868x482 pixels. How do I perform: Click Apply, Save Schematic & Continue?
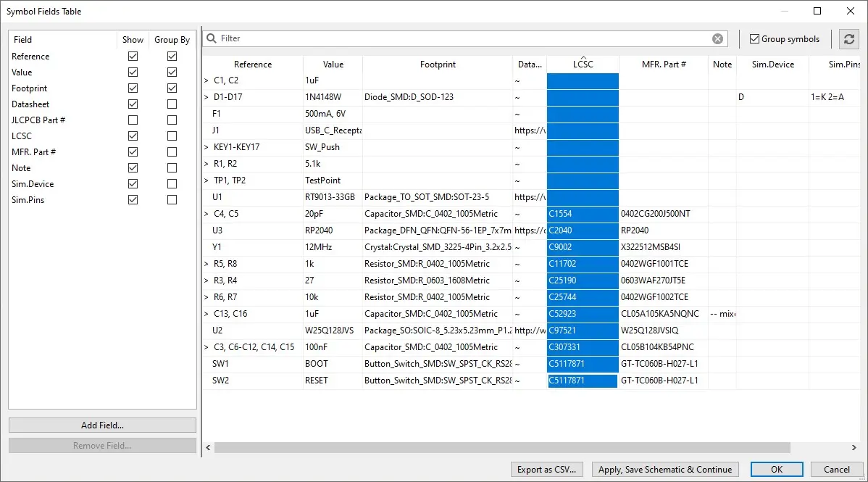tap(665, 469)
